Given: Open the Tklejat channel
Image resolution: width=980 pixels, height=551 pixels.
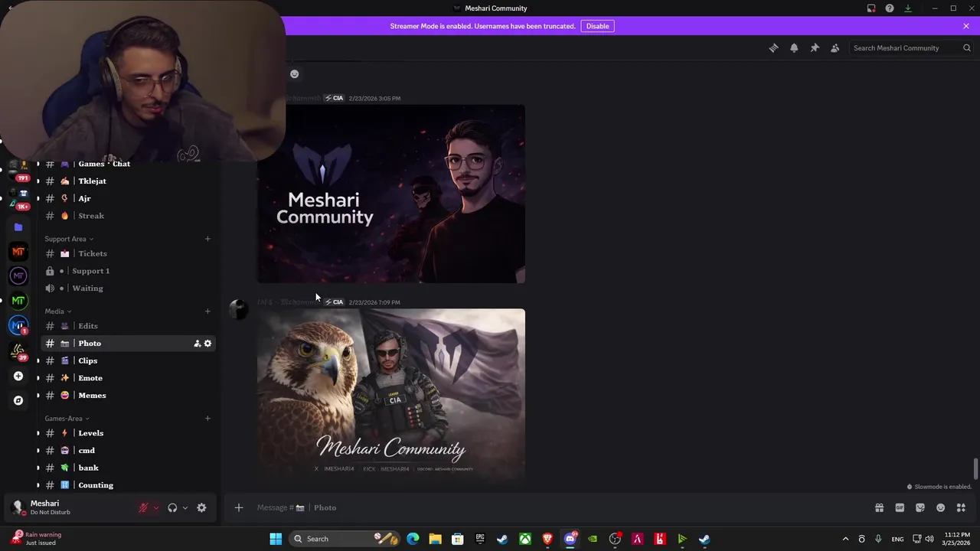Looking at the screenshot, I should point(128,181).
